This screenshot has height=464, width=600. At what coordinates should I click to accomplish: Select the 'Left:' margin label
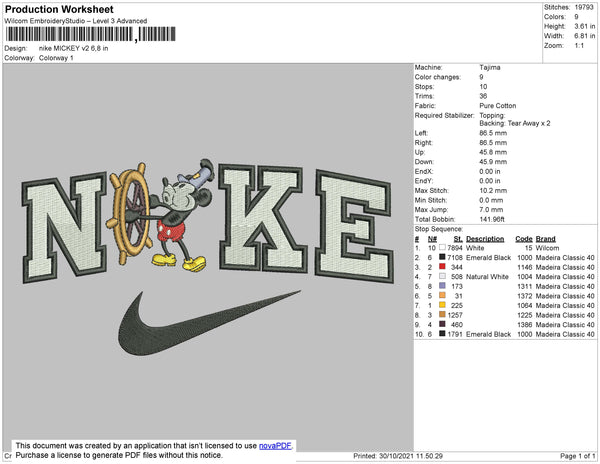[421, 133]
